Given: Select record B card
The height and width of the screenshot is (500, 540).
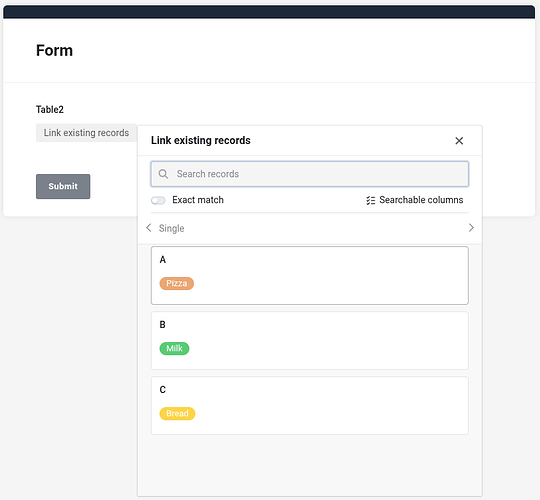Looking at the screenshot, I should [310, 341].
